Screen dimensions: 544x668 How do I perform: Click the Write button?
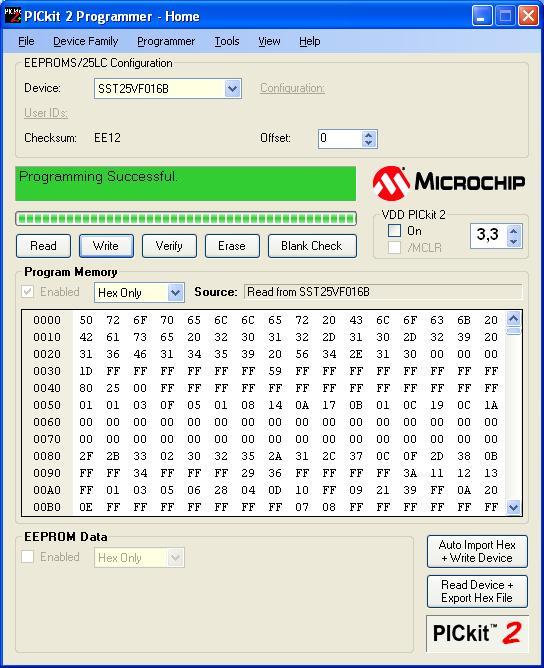click(x=106, y=246)
